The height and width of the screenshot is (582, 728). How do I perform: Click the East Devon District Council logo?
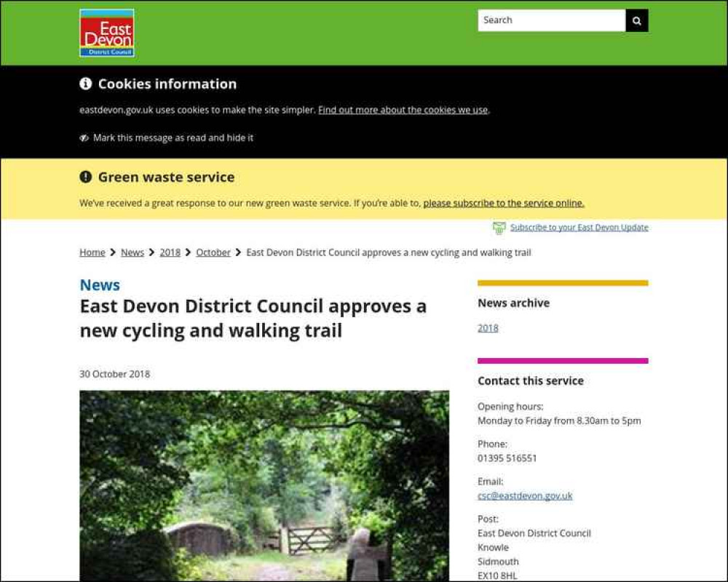pos(107,33)
